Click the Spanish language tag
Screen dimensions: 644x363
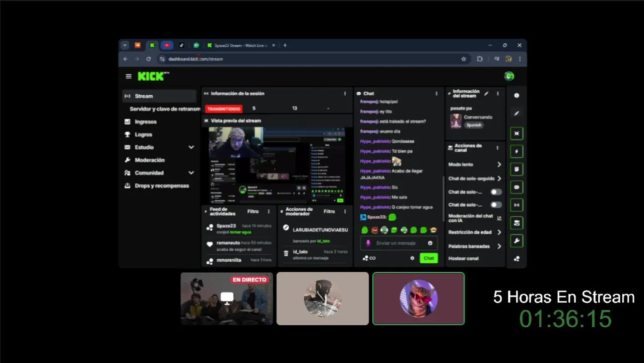coord(474,125)
